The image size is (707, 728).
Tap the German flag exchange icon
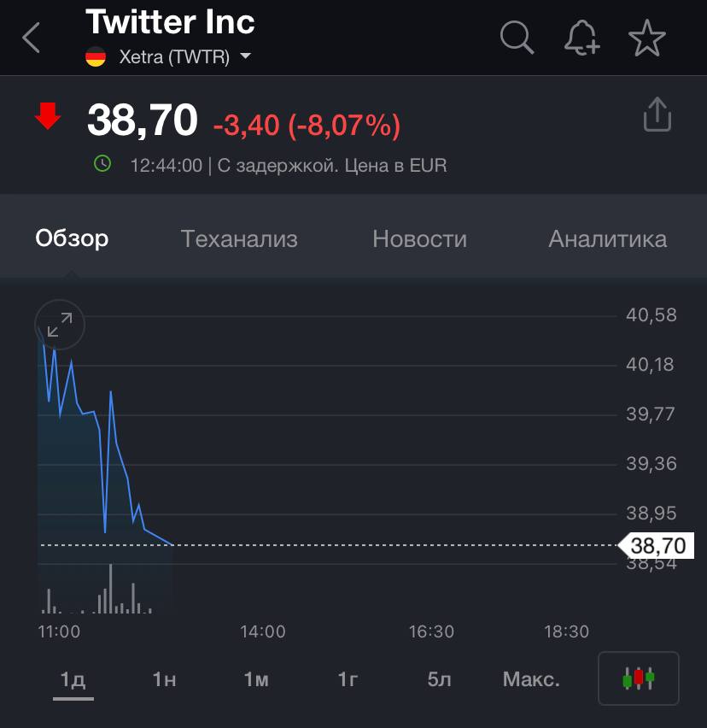tap(96, 57)
